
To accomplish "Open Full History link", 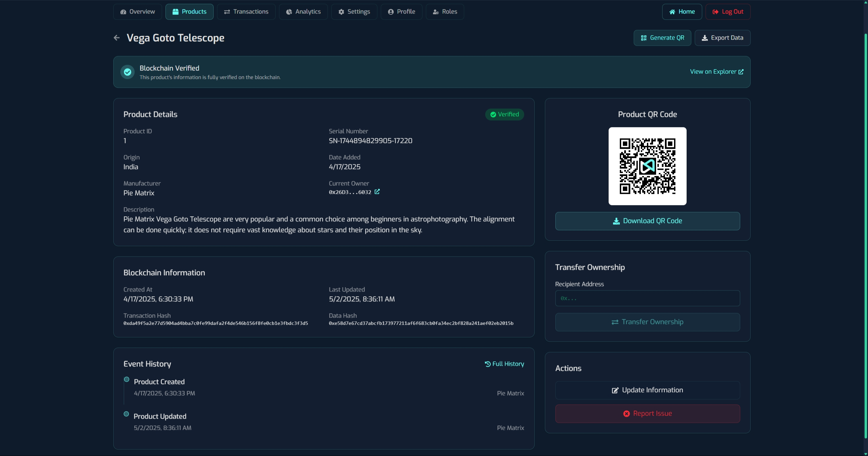I will point(504,363).
